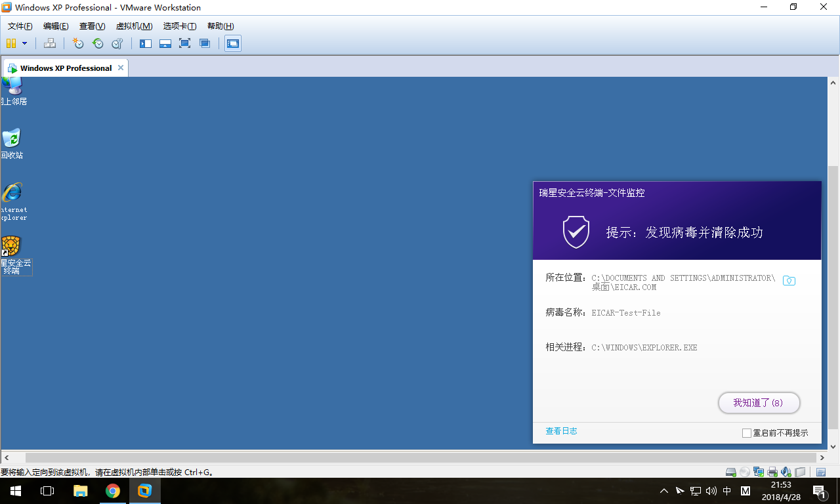
Task: Toggle the thumbnail bar view
Action: (x=165, y=43)
